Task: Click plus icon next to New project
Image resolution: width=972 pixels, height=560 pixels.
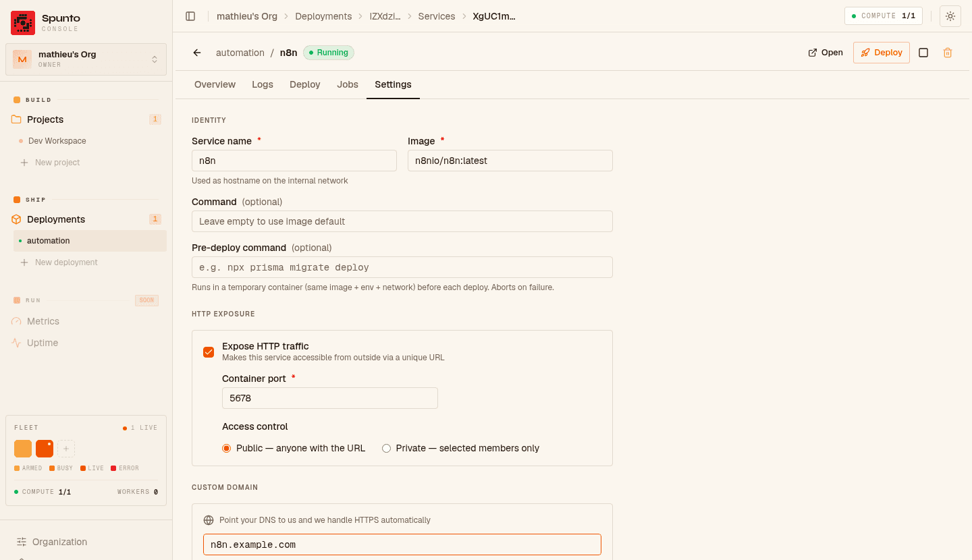Action: point(24,163)
